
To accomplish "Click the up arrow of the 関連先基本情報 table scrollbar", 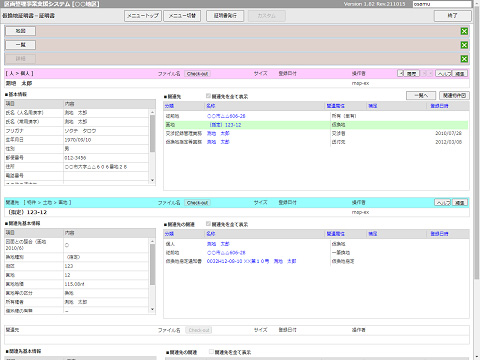I will coord(152,241).
